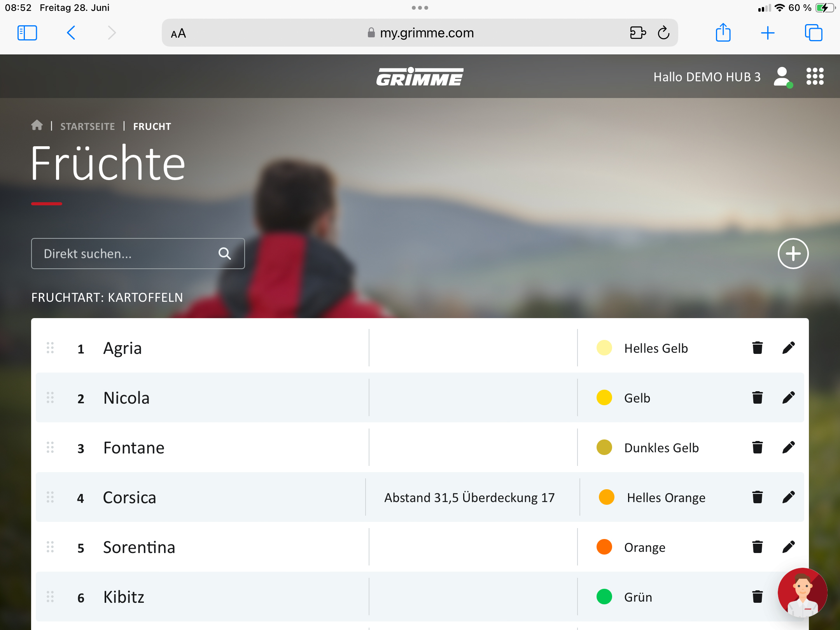The width and height of the screenshot is (840, 630).
Task: Click the Helles Orange label
Action: [x=666, y=498]
